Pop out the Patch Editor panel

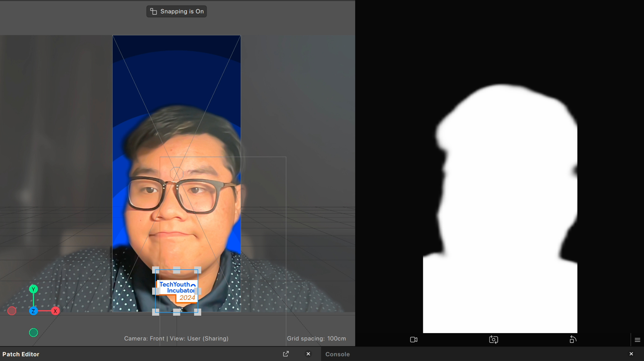point(286,354)
